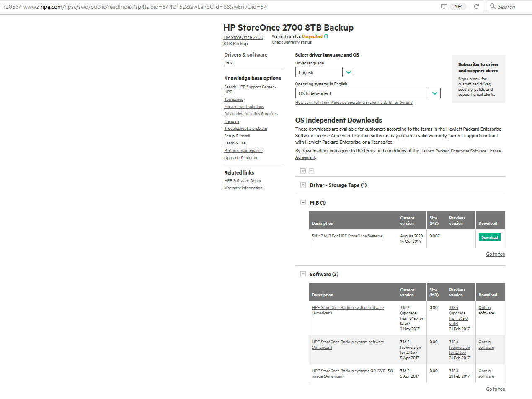Screen dimensions: 532x399
Task: Open StoreOnce Backup systems QR-DVD ISO image
Action: click(352, 373)
